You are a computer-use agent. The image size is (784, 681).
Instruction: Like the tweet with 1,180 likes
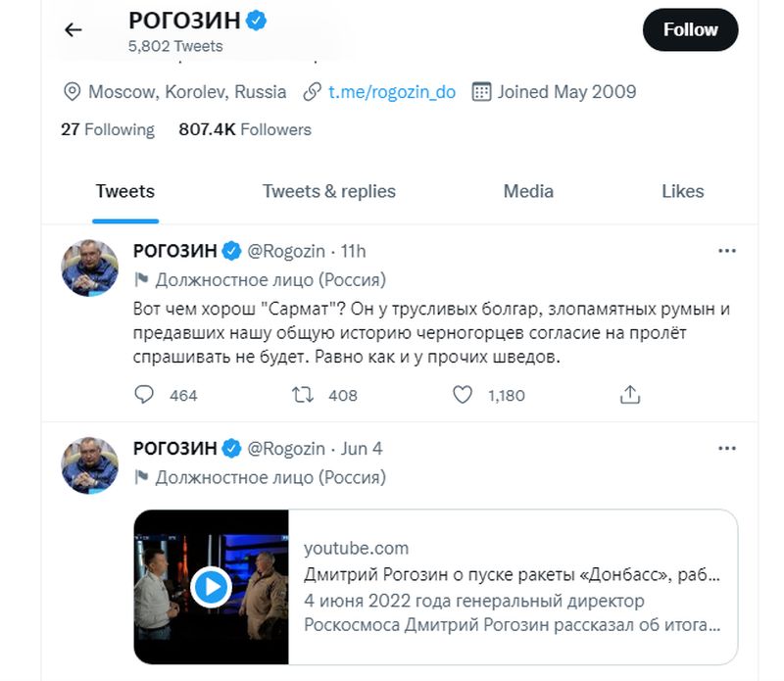coord(464,394)
